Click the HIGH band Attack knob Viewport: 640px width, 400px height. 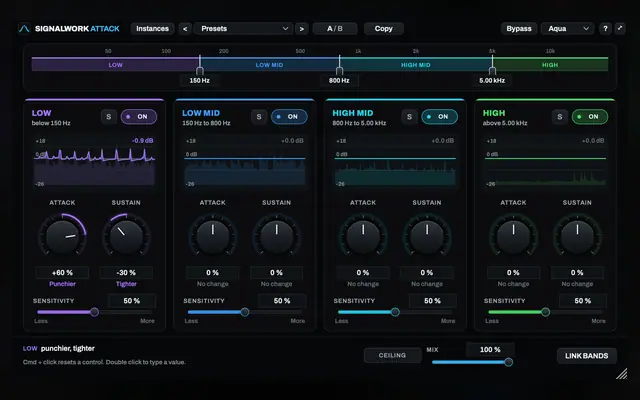tap(513, 237)
